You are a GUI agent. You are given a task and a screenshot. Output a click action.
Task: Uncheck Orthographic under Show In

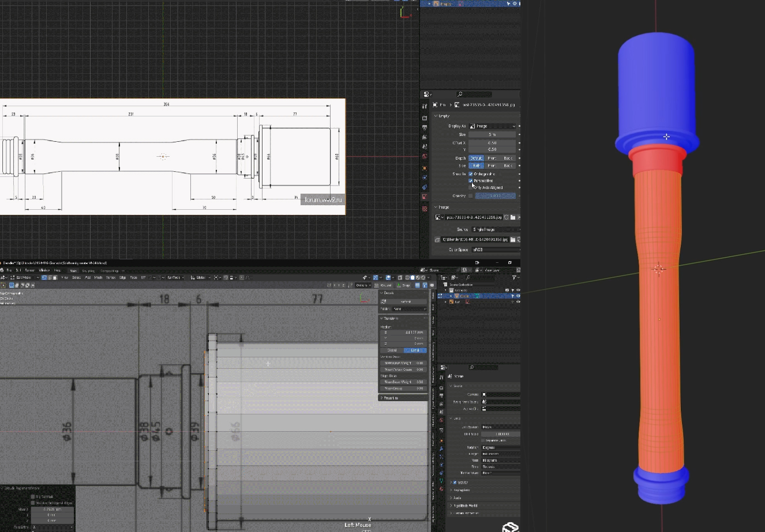pyautogui.click(x=471, y=173)
